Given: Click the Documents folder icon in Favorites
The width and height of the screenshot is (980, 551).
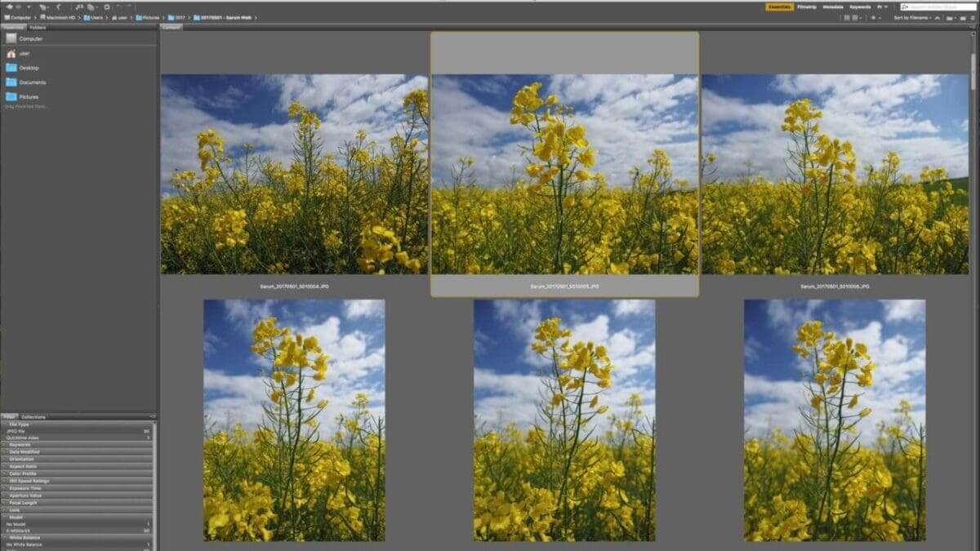Looking at the screenshot, I should click(x=11, y=82).
